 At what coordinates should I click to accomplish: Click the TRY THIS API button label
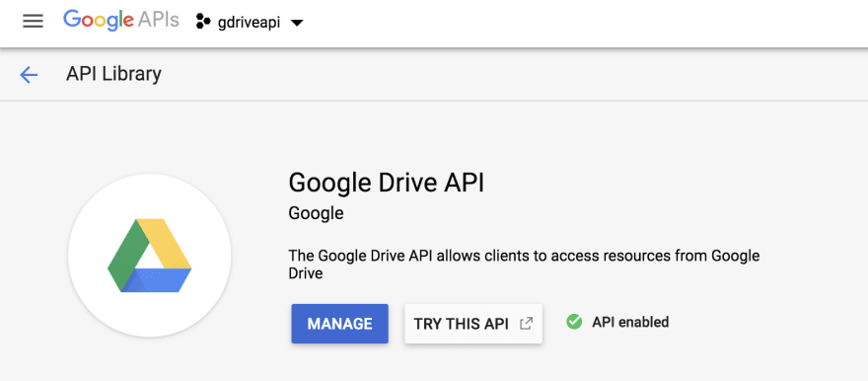pyautogui.click(x=462, y=324)
